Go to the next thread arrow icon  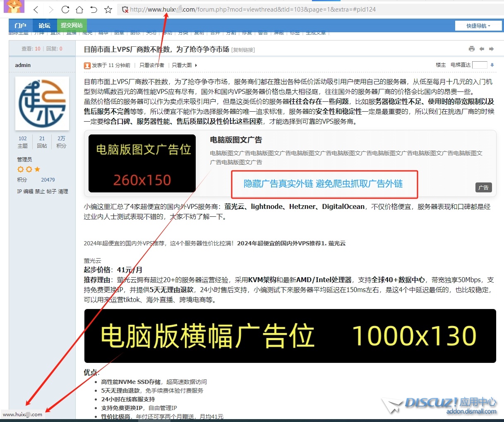tap(492, 49)
